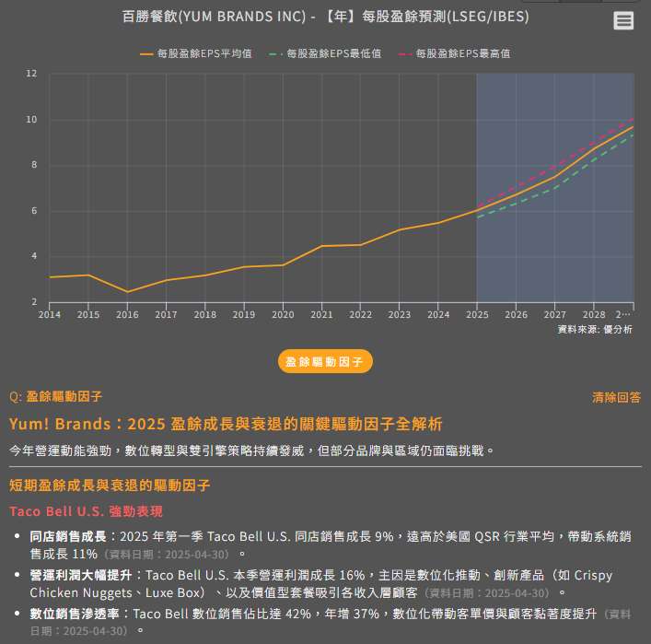Click the 2018 x-axis label

pyautogui.click(x=205, y=314)
